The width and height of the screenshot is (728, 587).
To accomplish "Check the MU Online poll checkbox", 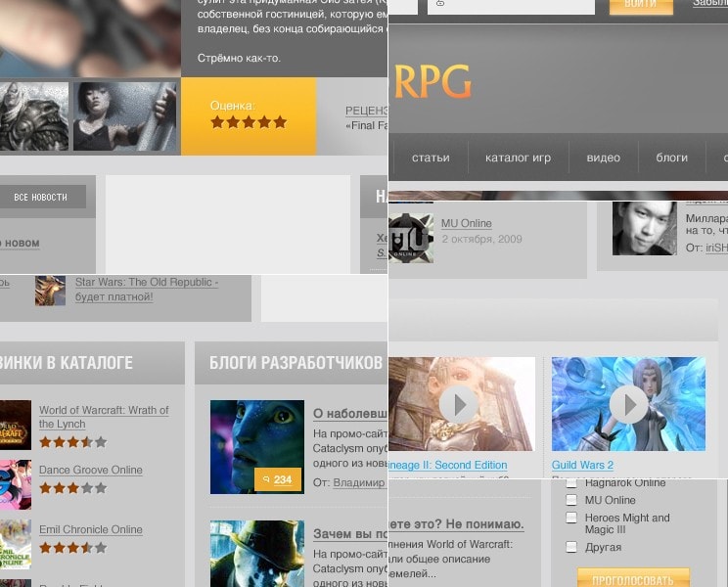I will [571, 500].
